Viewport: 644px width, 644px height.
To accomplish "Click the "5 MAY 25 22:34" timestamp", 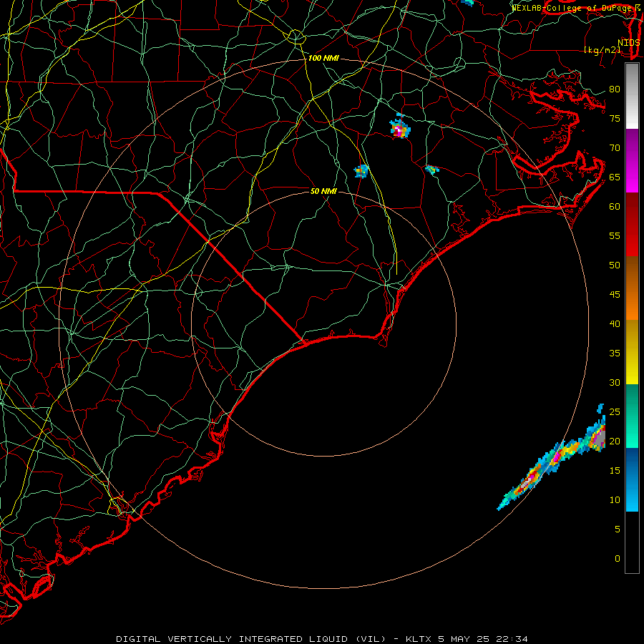I will (483, 639).
